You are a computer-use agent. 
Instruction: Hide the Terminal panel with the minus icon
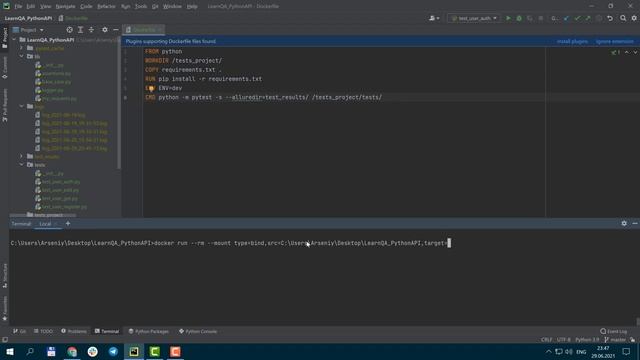(x=635, y=223)
